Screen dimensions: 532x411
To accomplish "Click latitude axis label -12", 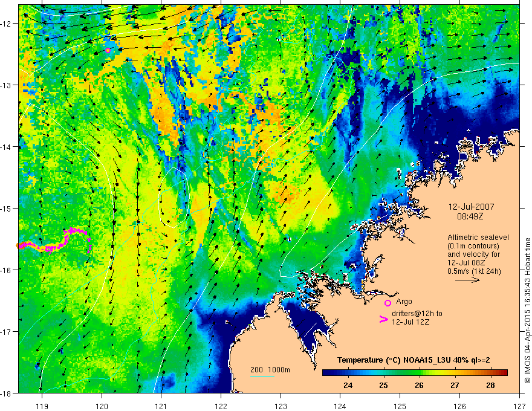I will coord(6,24).
